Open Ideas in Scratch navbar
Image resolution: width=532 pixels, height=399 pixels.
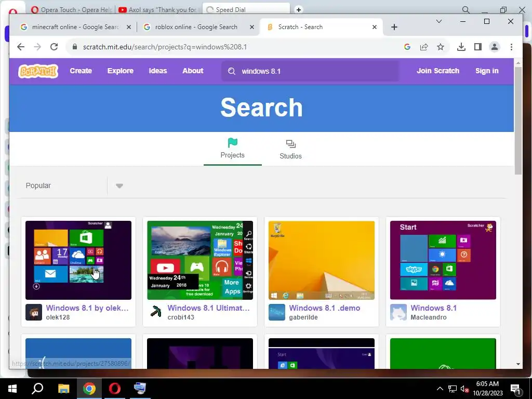click(x=158, y=71)
